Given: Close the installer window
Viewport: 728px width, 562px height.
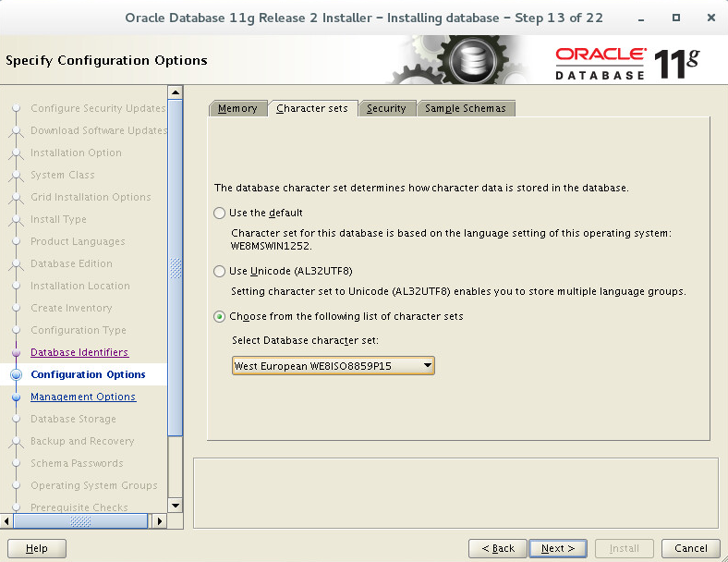Looking at the screenshot, I should pos(710,18).
